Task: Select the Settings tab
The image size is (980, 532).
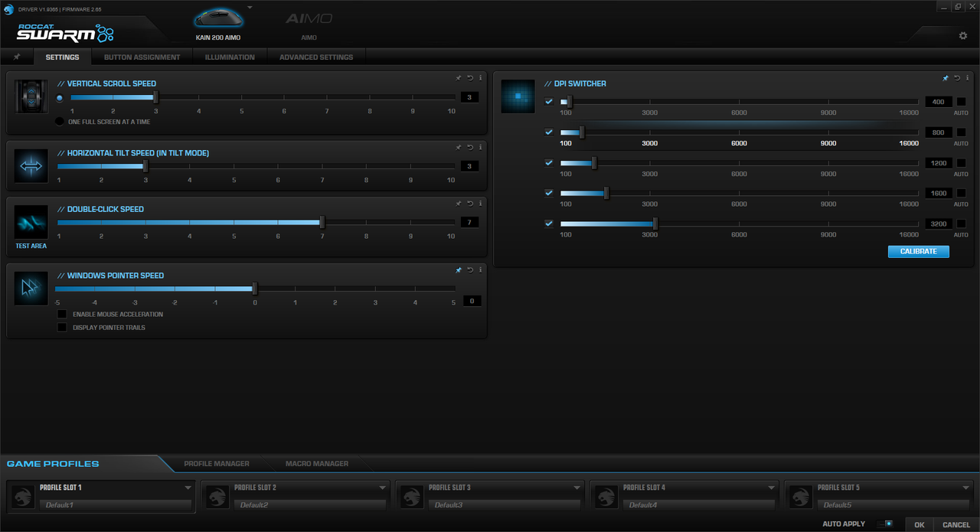Action: point(62,57)
